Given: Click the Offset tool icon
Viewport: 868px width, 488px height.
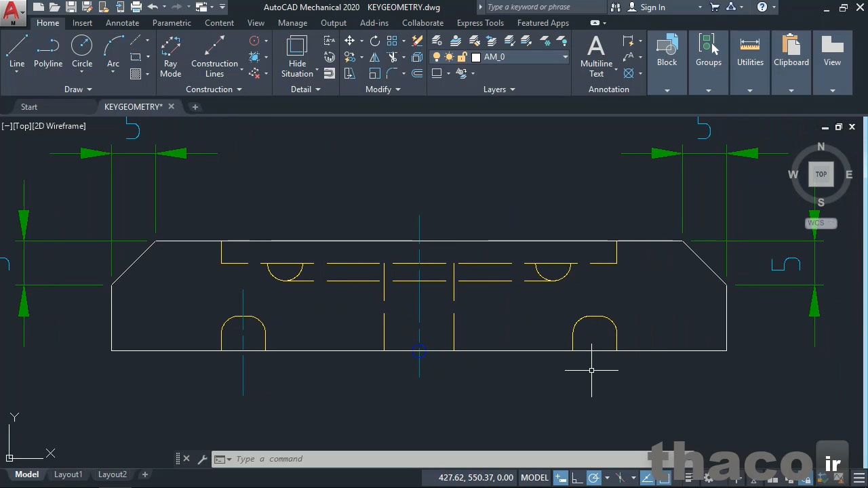Looking at the screenshot, I should click(x=418, y=73).
